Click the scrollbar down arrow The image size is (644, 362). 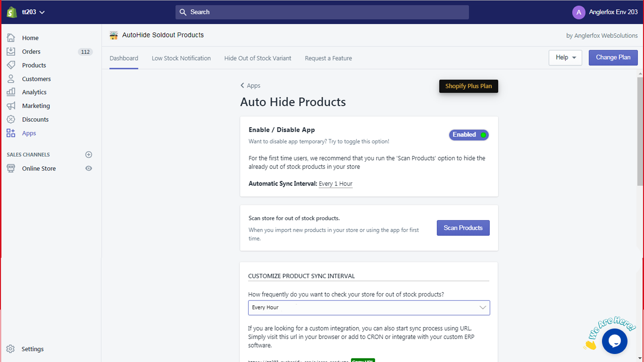pos(640,358)
